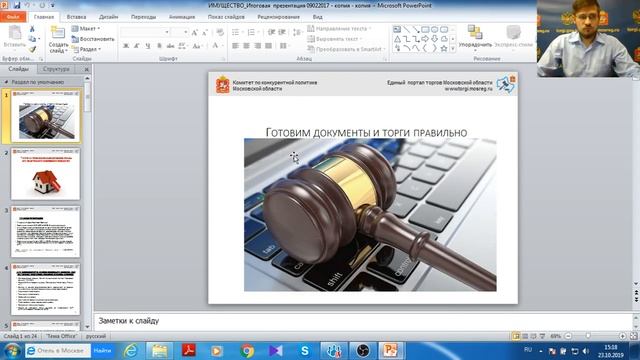
Task: Select the text box shape in gallery
Action: [x=397, y=29]
